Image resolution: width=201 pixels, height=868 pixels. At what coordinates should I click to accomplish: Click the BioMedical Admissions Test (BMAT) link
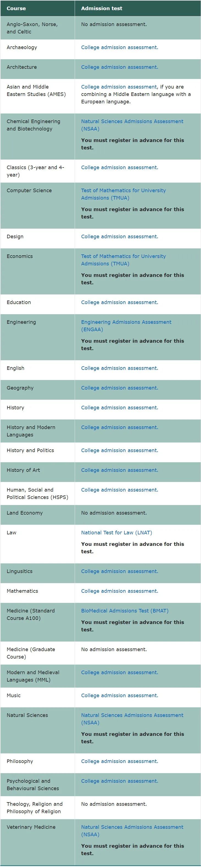pyautogui.click(x=124, y=611)
